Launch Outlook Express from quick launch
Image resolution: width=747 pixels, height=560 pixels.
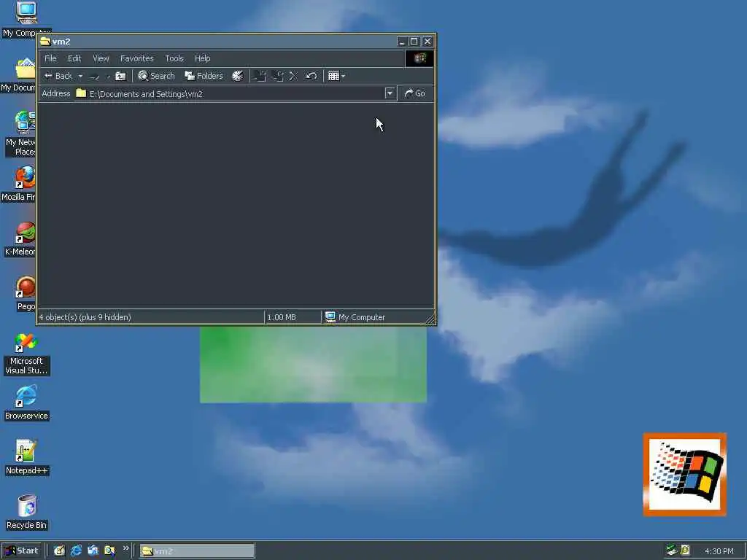coord(93,551)
